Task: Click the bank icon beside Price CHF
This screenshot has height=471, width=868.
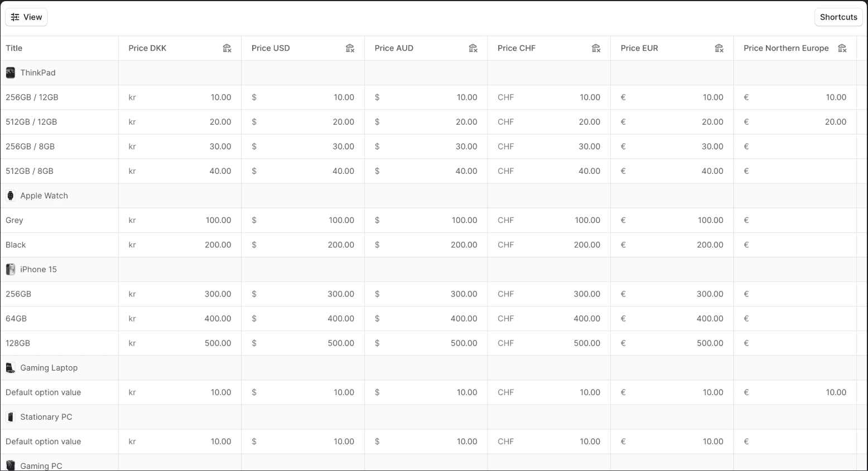Action: coord(596,48)
